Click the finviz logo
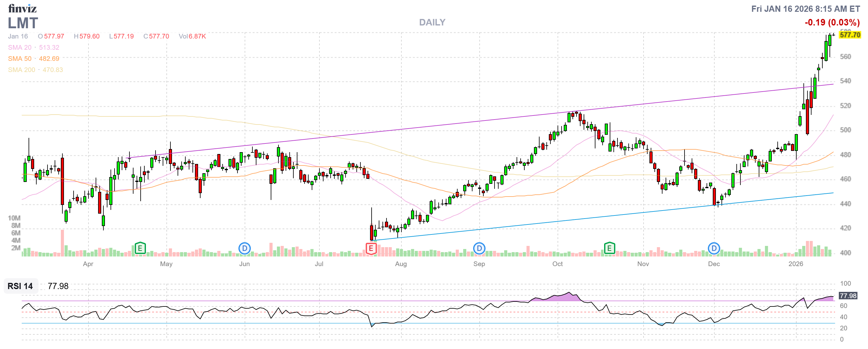 [x=22, y=8]
